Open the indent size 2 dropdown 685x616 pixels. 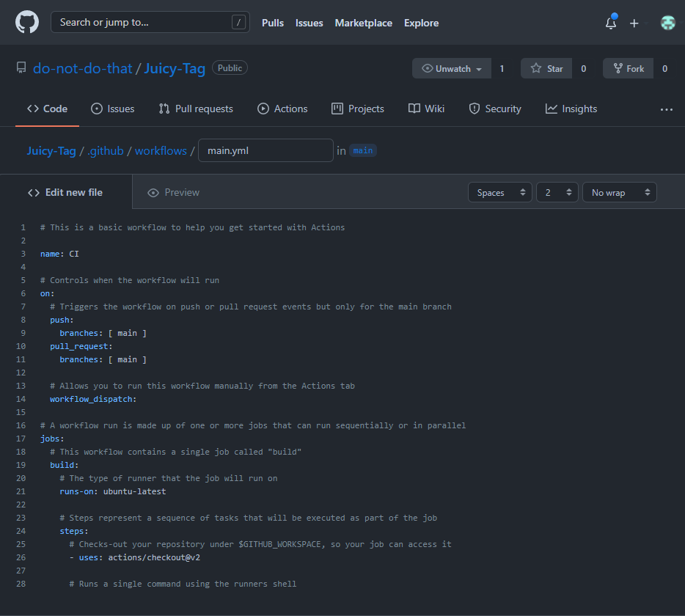557,192
